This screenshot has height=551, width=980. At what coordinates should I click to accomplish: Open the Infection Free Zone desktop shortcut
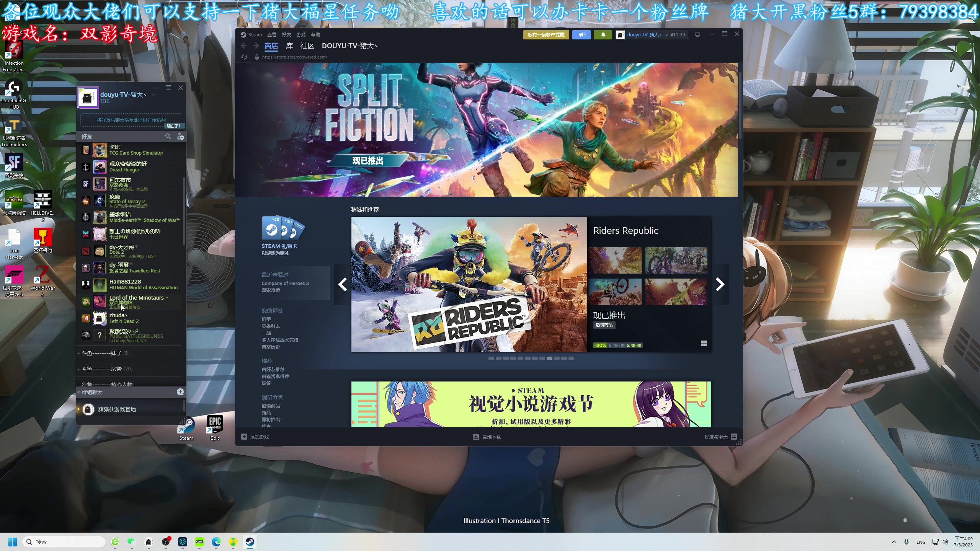(x=14, y=56)
